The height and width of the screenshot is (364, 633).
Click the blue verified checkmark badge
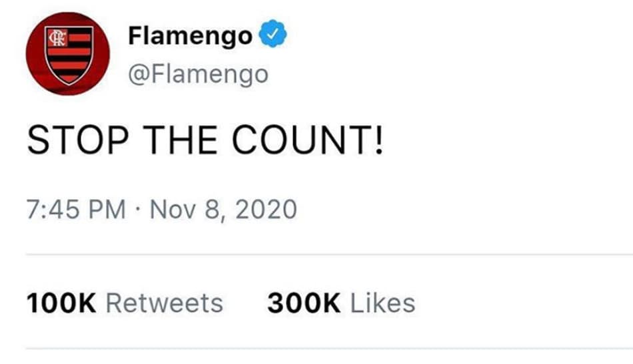coord(273,33)
